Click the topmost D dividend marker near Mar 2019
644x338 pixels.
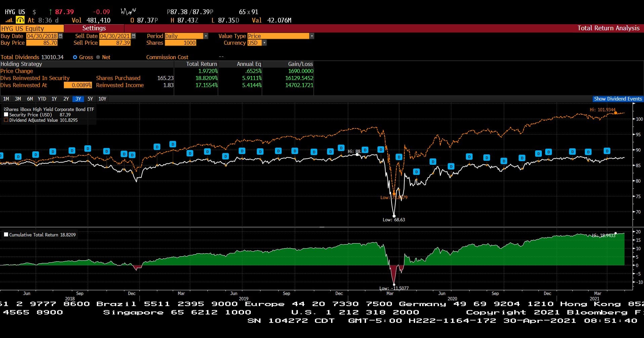173,144
